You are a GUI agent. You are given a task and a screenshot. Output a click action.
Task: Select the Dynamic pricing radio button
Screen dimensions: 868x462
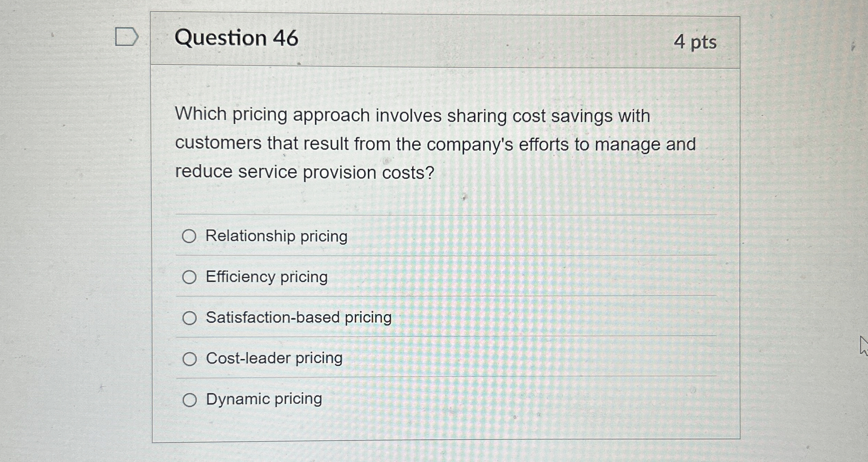click(189, 399)
